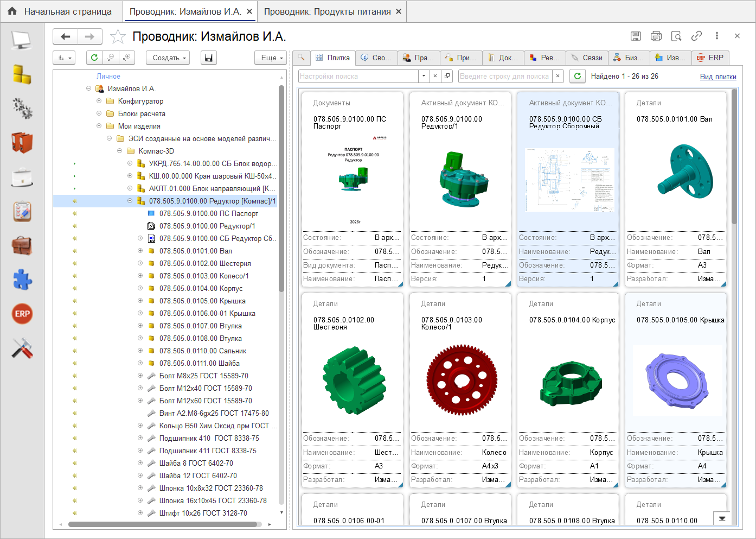Screen dimensions: 756x539
Task: Open the 078.505.0.0103.00 Колесо/1 tile
Action: click(460, 390)
